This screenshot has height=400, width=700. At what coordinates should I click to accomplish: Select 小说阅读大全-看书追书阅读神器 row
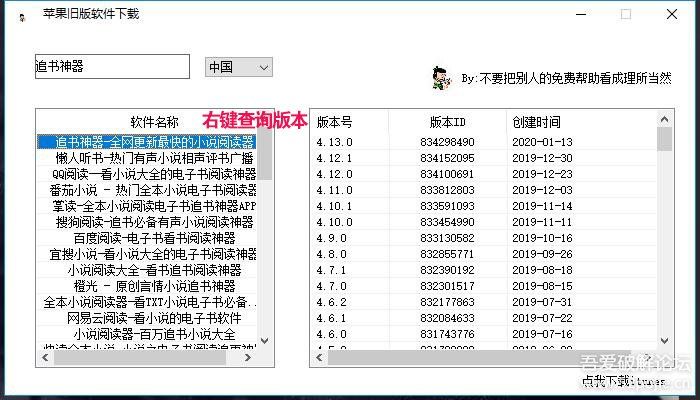point(147,270)
